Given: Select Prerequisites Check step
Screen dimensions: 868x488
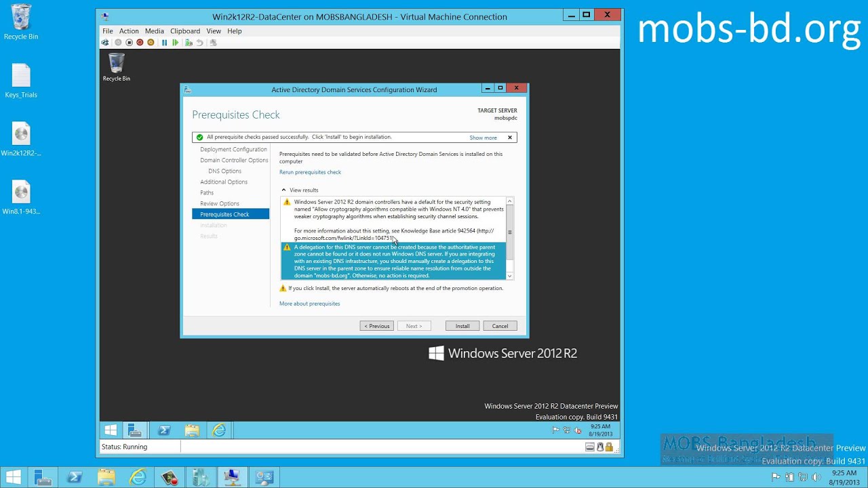Looking at the screenshot, I should click(231, 214).
